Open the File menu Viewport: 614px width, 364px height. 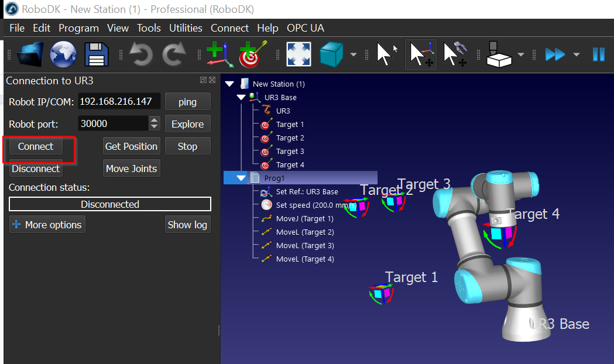(17, 28)
